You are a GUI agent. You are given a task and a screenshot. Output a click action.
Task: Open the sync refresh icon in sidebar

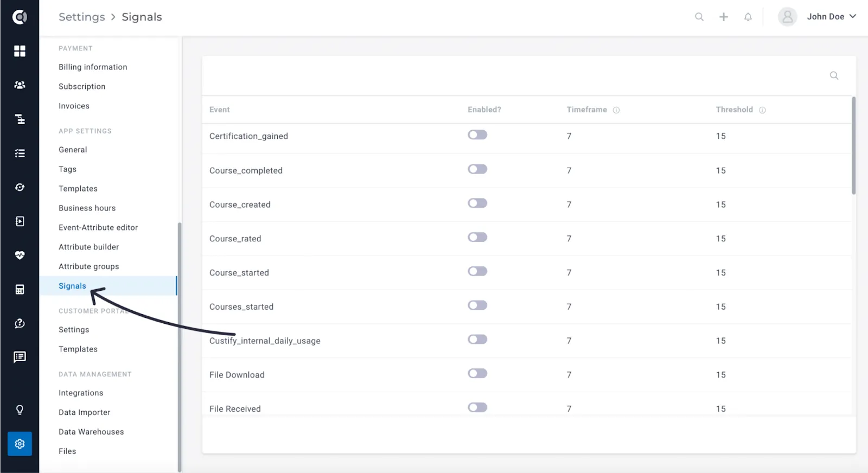(x=20, y=187)
